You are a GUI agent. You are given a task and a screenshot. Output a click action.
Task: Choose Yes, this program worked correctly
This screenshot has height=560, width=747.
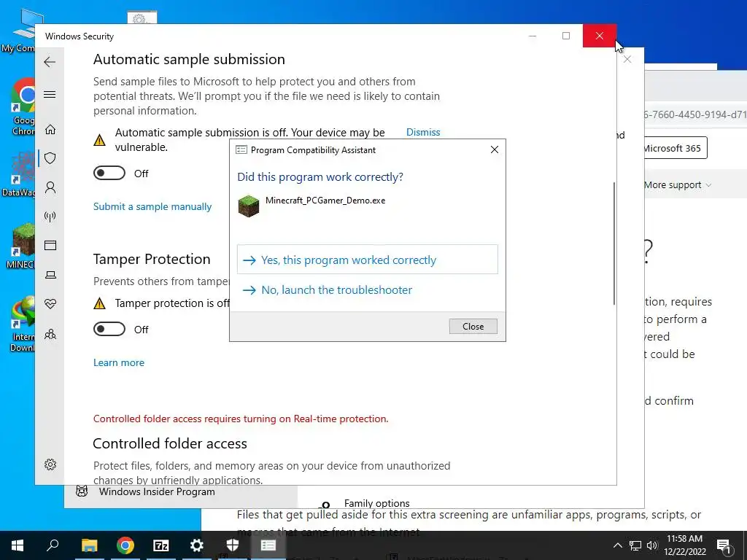tap(368, 260)
